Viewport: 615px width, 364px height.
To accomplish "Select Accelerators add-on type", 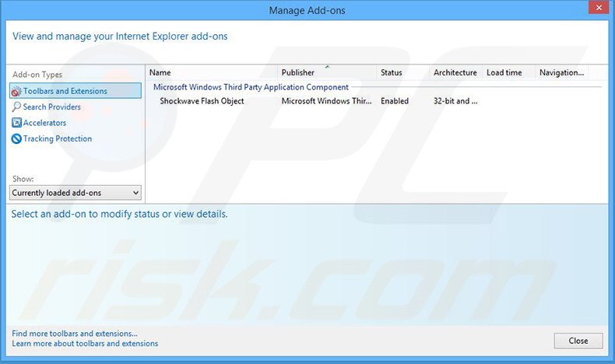I will click(44, 123).
